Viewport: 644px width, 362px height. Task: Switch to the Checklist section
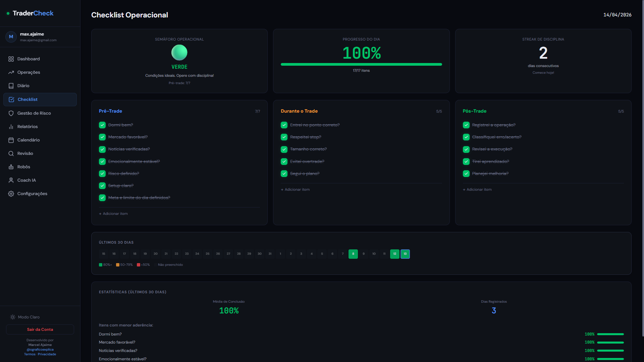28,99
